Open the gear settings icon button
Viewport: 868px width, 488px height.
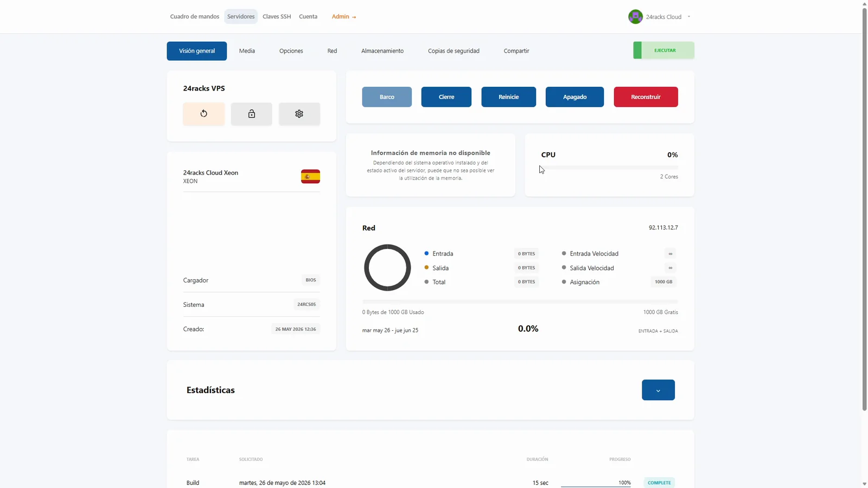(299, 114)
